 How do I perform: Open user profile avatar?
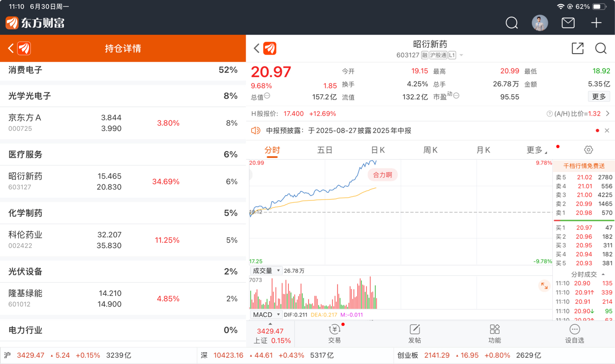[x=540, y=23]
